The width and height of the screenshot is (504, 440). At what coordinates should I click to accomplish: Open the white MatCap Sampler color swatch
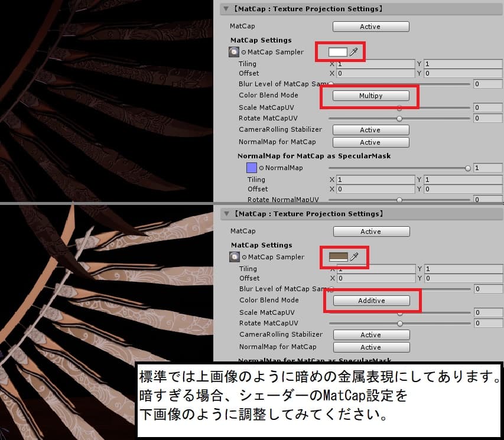338,52
